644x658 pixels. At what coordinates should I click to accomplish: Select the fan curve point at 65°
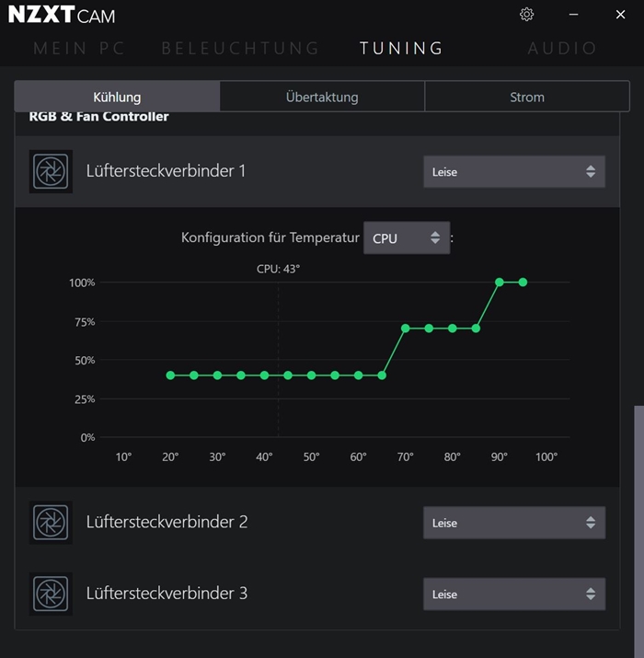coord(382,375)
